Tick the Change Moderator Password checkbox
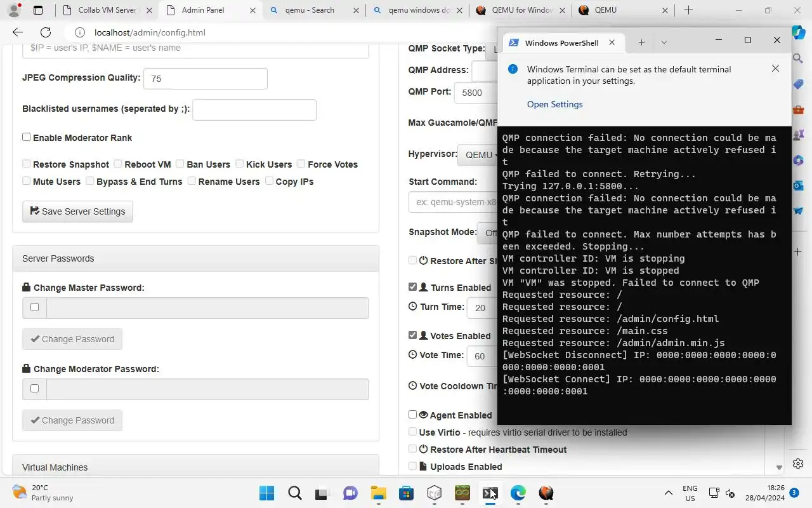The width and height of the screenshot is (812, 508). [x=34, y=389]
